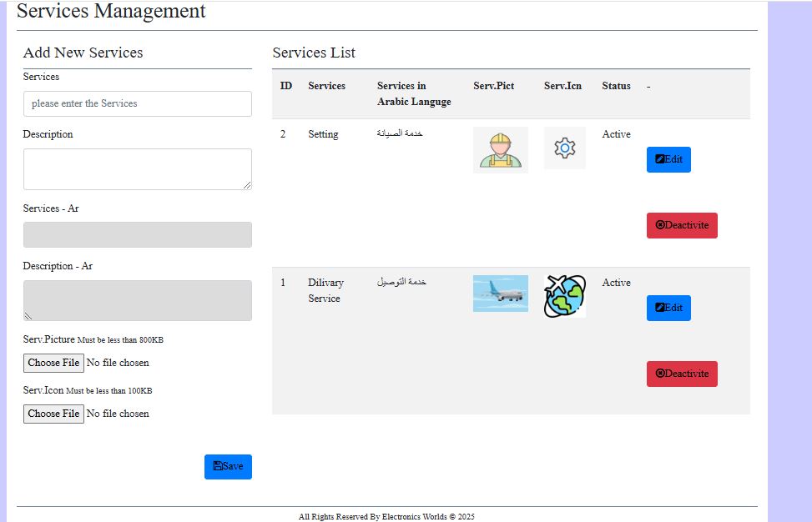
Task: Click the resize handle of Description textarea
Action: [x=247, y=185]
